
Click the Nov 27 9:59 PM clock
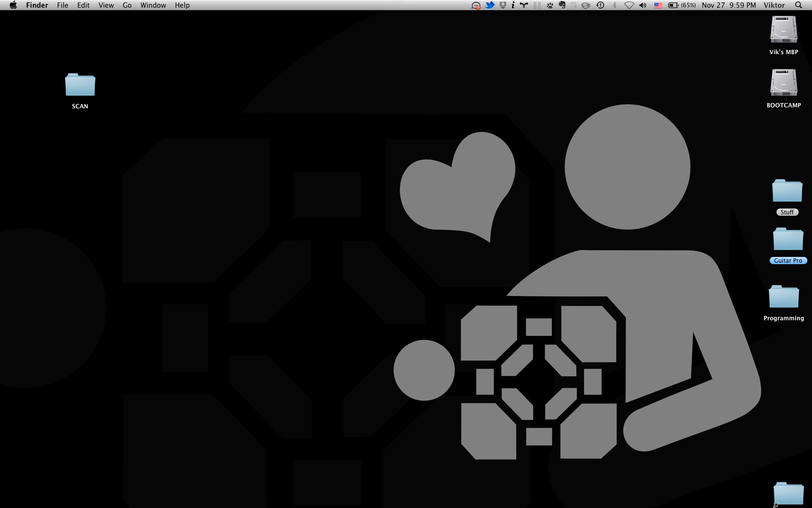point(729,5)
